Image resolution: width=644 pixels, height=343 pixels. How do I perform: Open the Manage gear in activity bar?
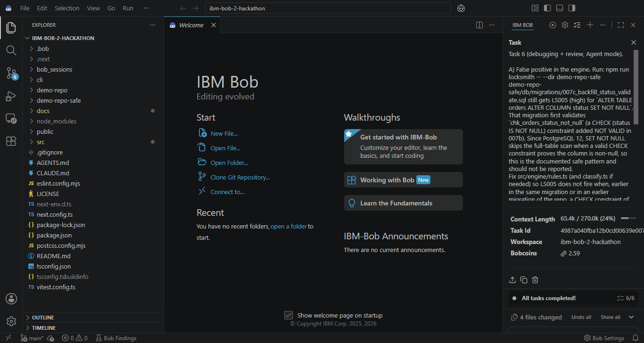(x=11, y=321)
